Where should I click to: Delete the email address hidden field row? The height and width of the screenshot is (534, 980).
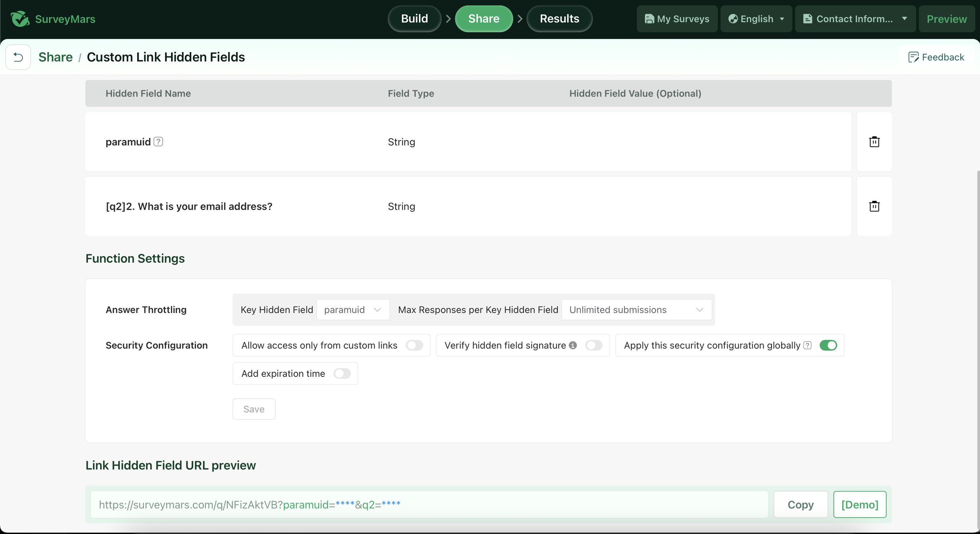(874, 207)
